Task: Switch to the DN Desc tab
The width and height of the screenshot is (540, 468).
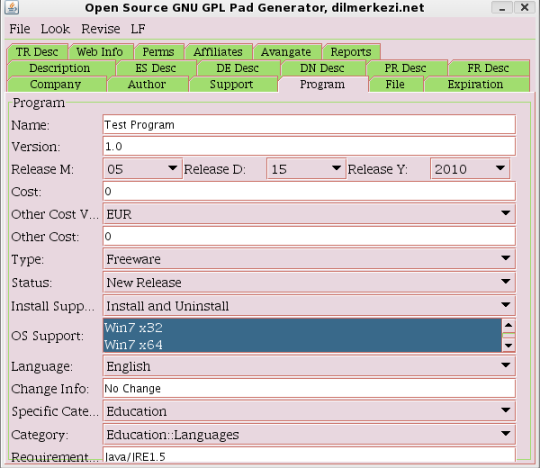Action: [x=322, y=68]
